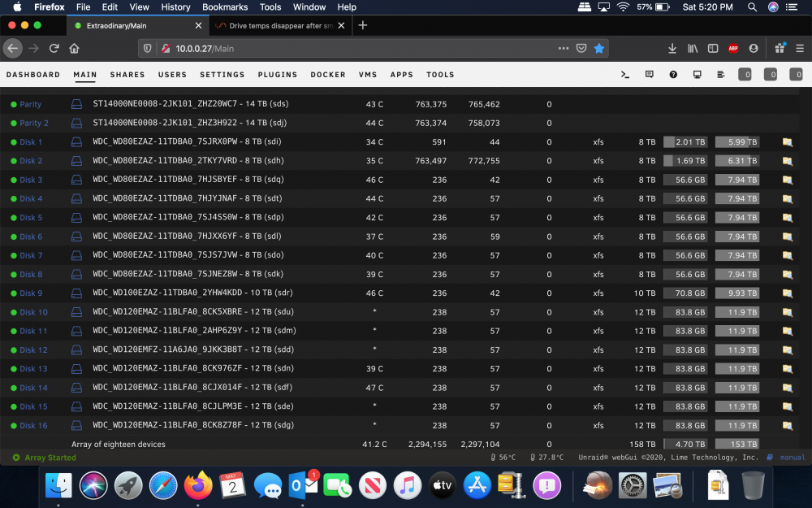Open the info monitor icon
Viewport: 812px width, 508px height.
tap(697, 75)
